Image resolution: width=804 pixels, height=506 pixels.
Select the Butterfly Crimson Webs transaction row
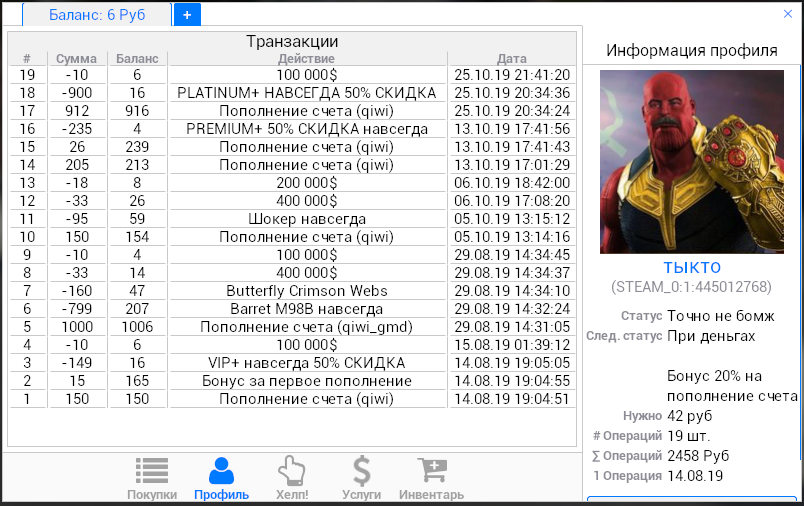(307, 291)
